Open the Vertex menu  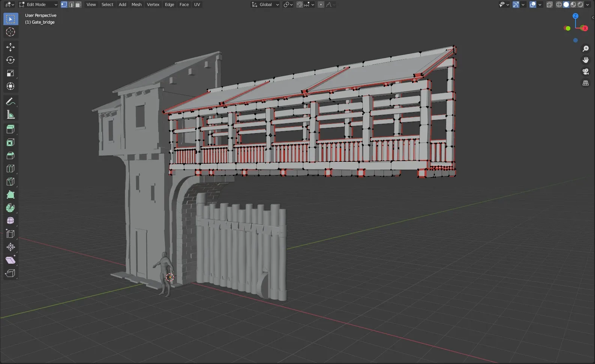pyautogui.click(x=153, y=4)
